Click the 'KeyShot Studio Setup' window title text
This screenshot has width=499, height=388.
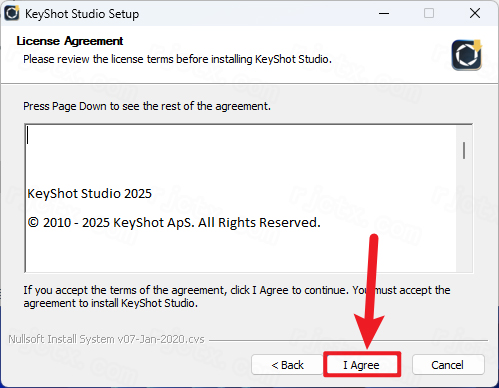point(82,14)
